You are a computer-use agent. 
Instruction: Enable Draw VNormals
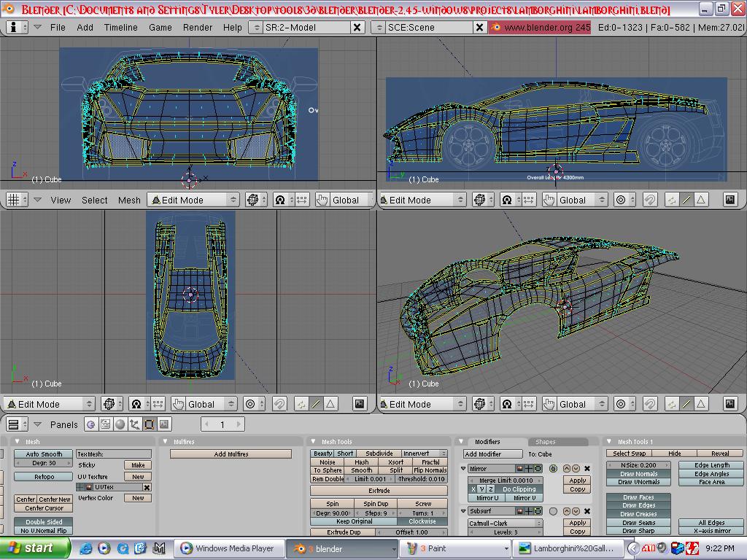[x=638, y=482]
